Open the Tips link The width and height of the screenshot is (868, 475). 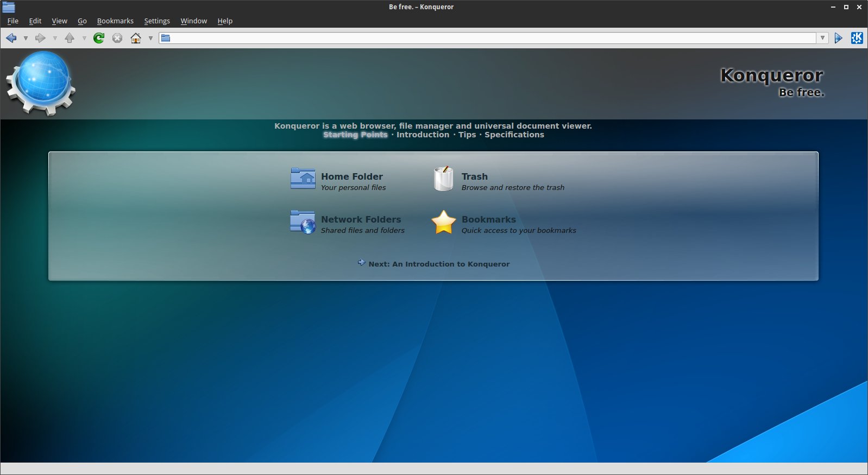tap(467, 135)
